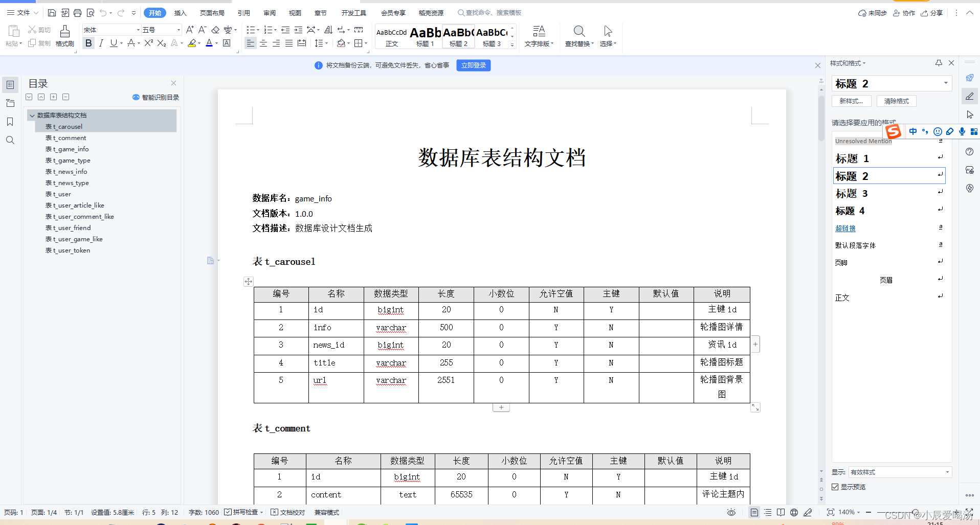This screenshot has width=980, height=525.
Task: Click the Save icon
Action: 52,13
